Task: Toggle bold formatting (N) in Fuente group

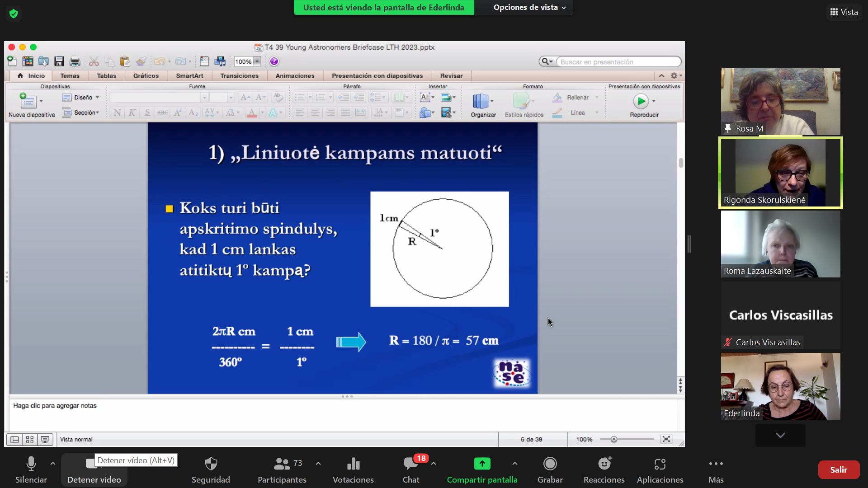Action: pos(117,113)
